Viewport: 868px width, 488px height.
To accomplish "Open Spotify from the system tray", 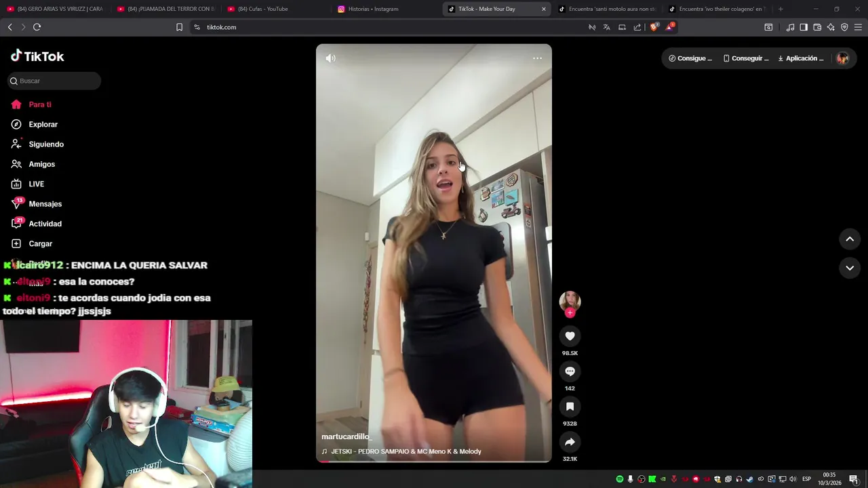I will click(619, 479).
